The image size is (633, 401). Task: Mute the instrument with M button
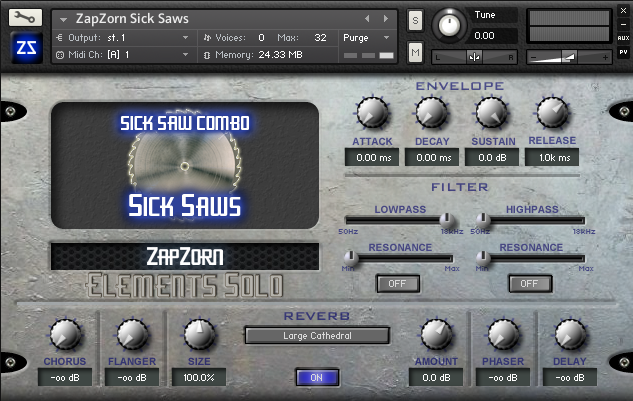415,52
